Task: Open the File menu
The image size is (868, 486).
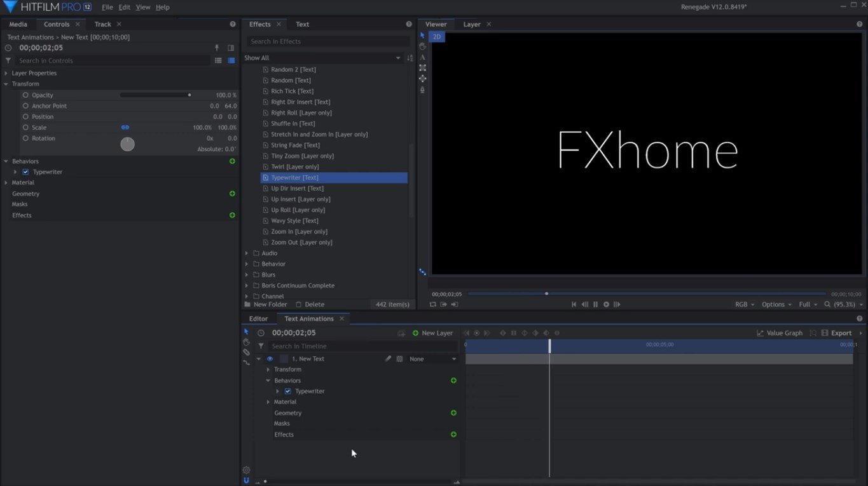Action: [107, 7]
